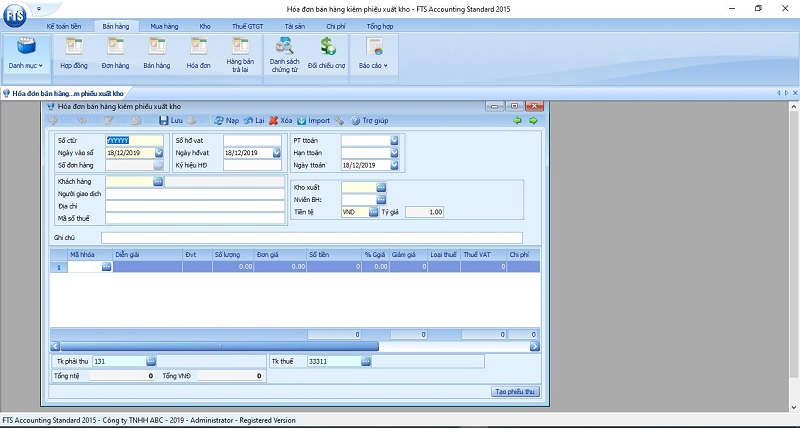Click into the Ký hiệu HĐ field
Screen dimensions: 800x428
(x=253, y=165)
